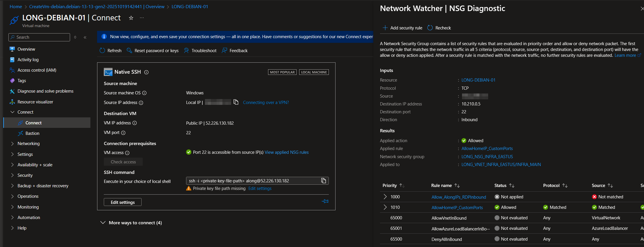
Task: Sort rules table by Status column
Action: 512,186
